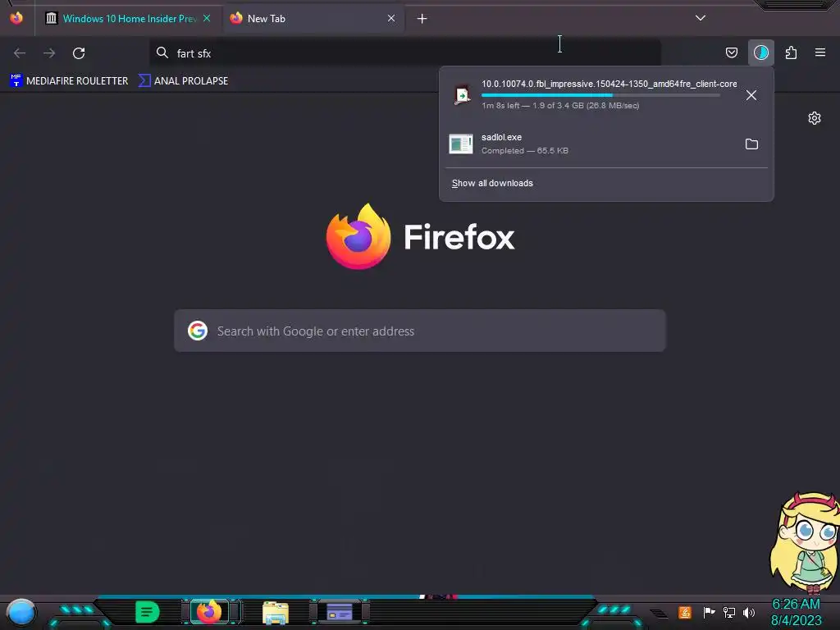
Task: Cancel the 10.0.10074.0 ISO download
Action: (751, 95)
